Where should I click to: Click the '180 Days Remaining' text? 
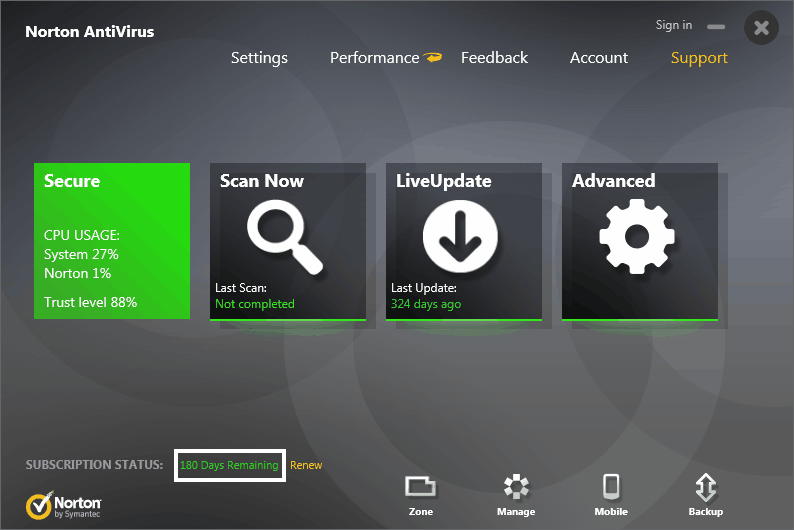(229, 465)
